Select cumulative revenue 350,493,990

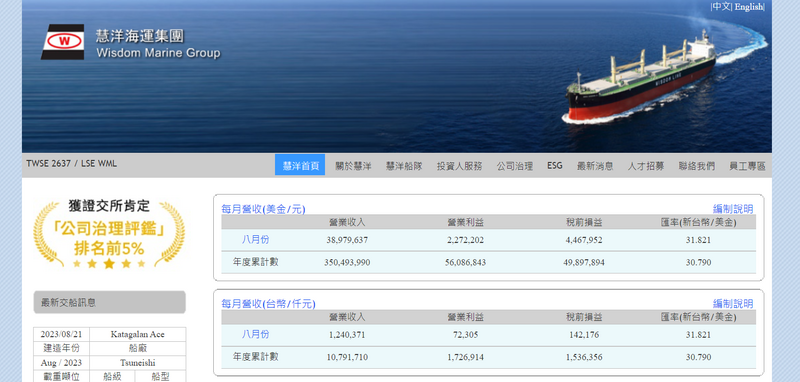pos(347,262)
